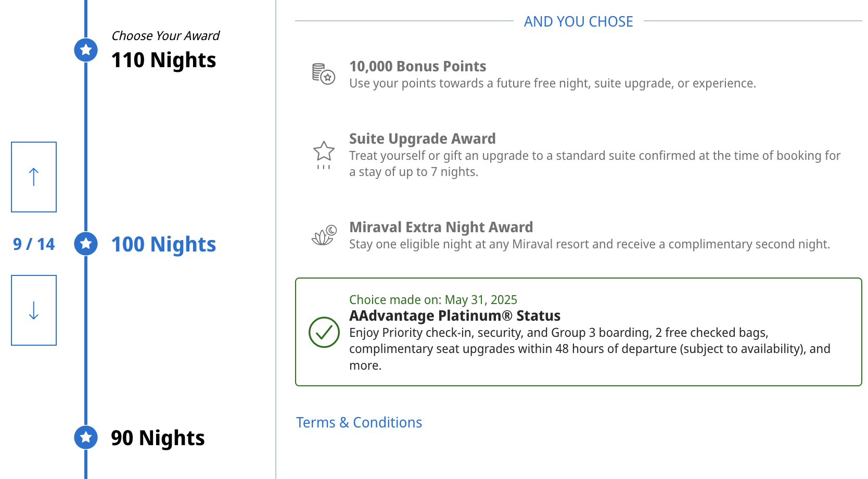Viewport: 868px width, 479px height.
Task: Click the 10,000 Bonus Points option
Action: 417,67
